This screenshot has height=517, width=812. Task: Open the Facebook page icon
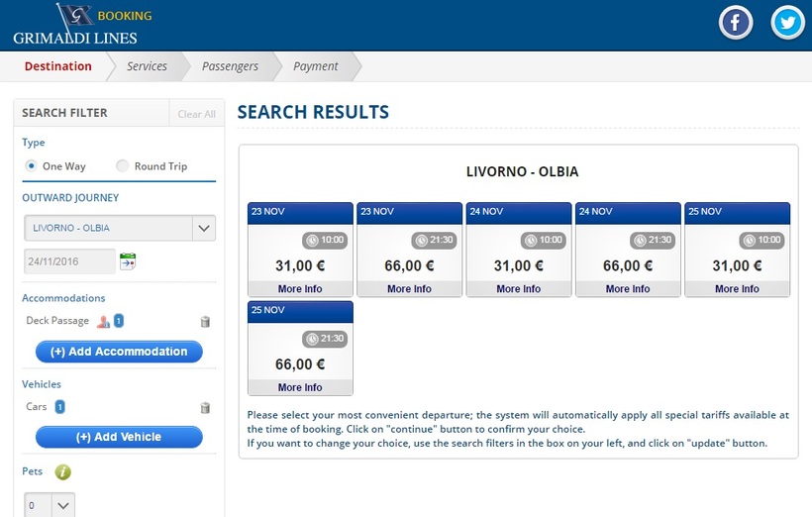[x=736, y=23]
